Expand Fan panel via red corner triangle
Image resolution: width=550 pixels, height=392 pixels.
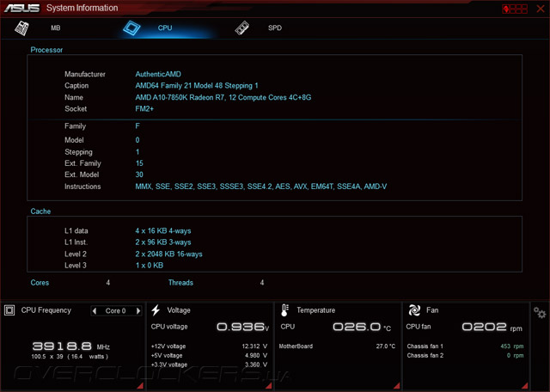(525, 386)
